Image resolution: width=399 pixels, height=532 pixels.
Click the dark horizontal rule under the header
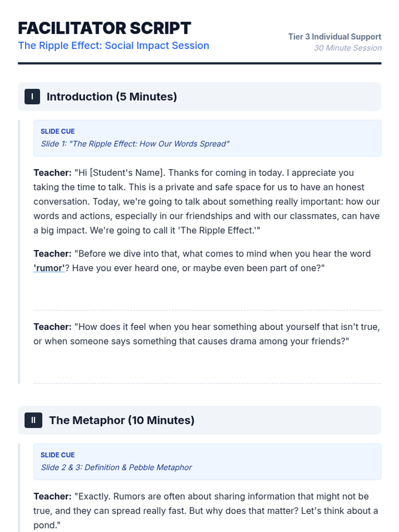[199, 63]
